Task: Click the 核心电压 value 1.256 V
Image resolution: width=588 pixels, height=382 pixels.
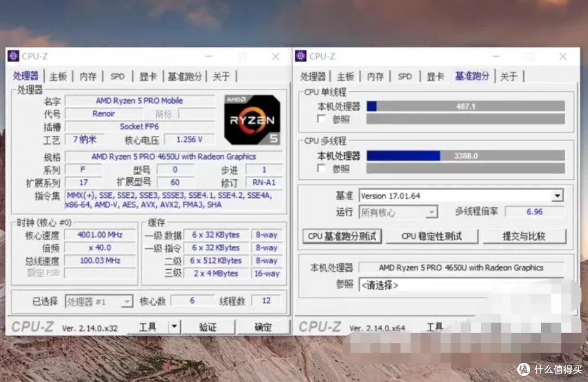Action: point(189,140)
